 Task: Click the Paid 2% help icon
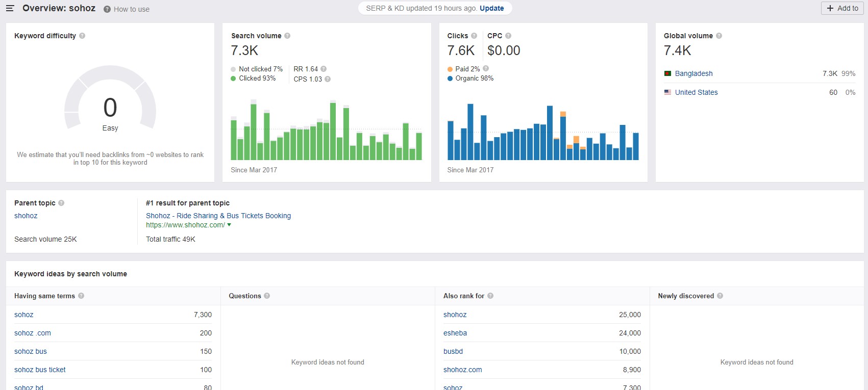coord(486,68)
